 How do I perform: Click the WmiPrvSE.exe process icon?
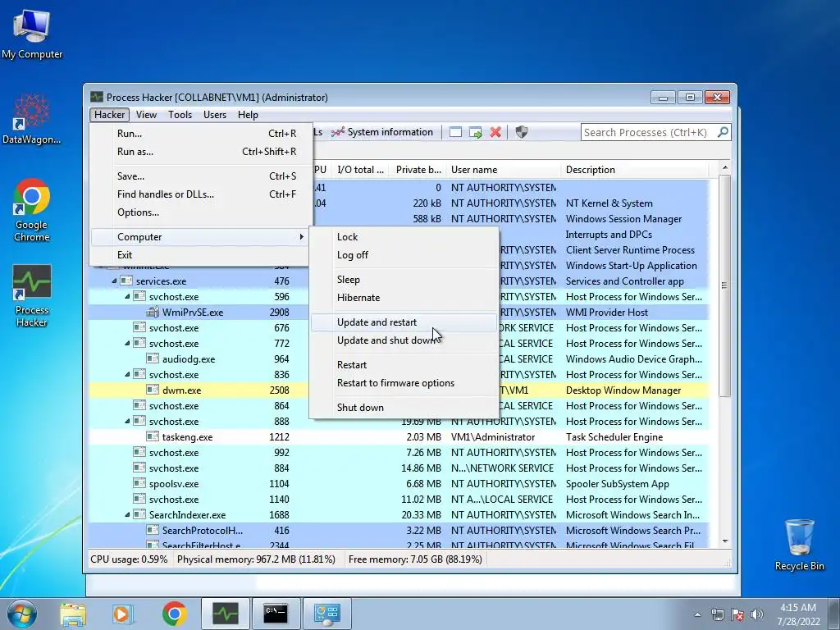(x=153, y=312)
